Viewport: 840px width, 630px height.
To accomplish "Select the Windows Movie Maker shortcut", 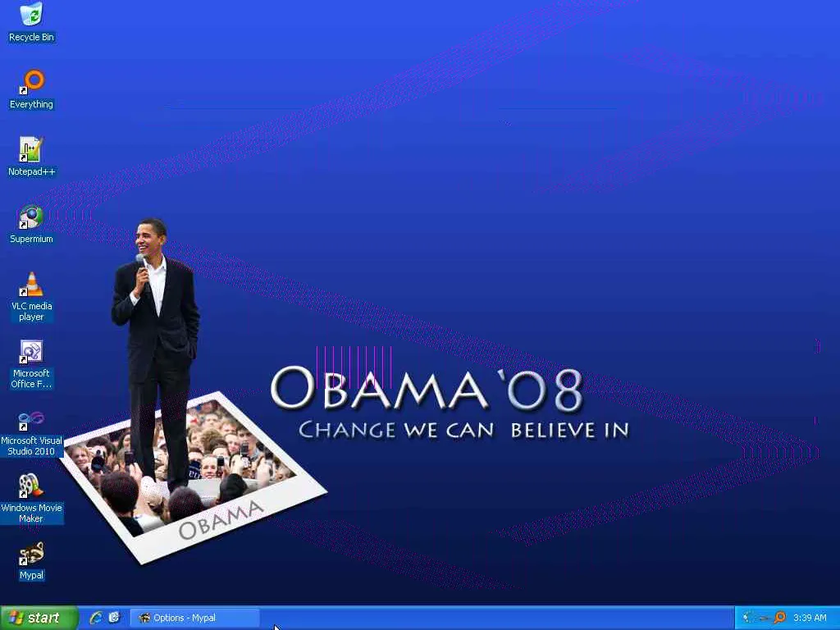I will click(x=31, y=498).
